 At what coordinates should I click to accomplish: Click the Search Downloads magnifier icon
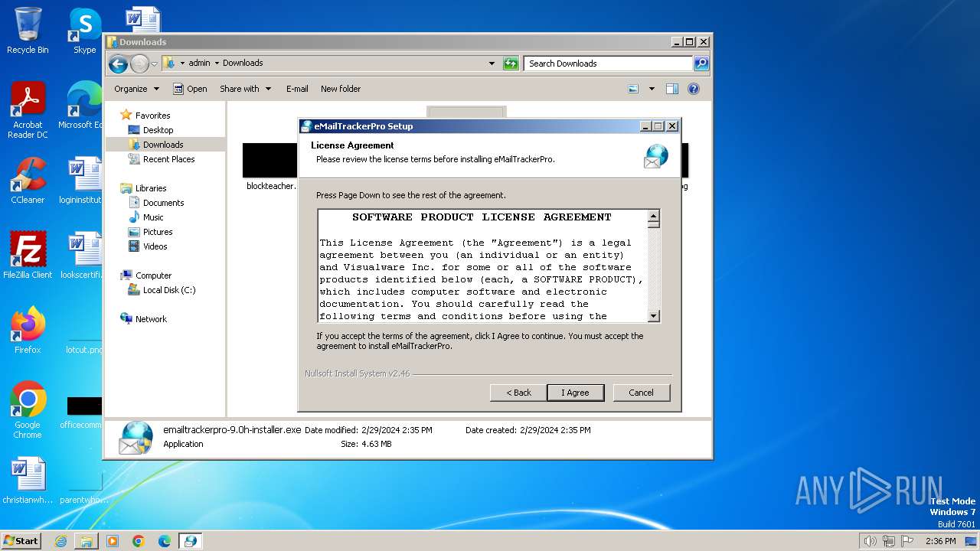[701, 64]
